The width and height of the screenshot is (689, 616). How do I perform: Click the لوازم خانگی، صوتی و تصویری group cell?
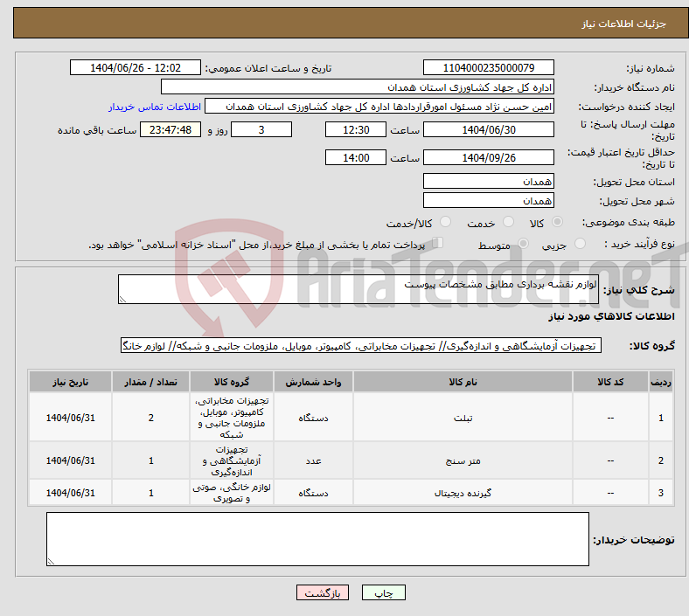232,493
